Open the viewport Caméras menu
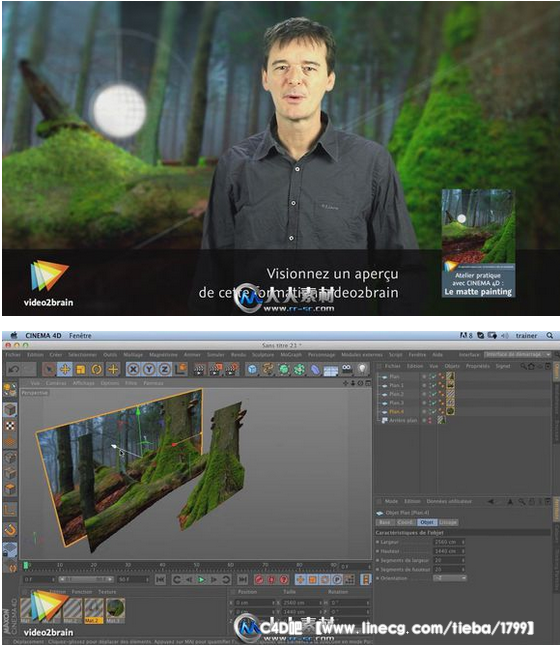The width and height of the screenshot is (560, 645). [x=56, y=383]
